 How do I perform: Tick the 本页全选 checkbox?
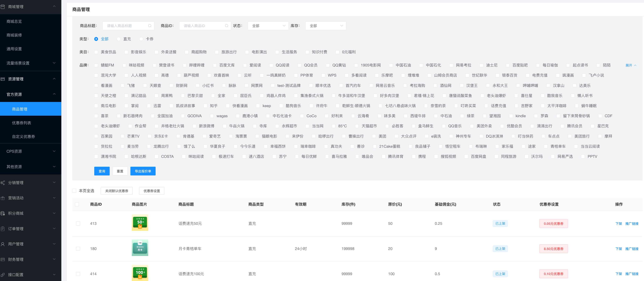click(74, 191)
